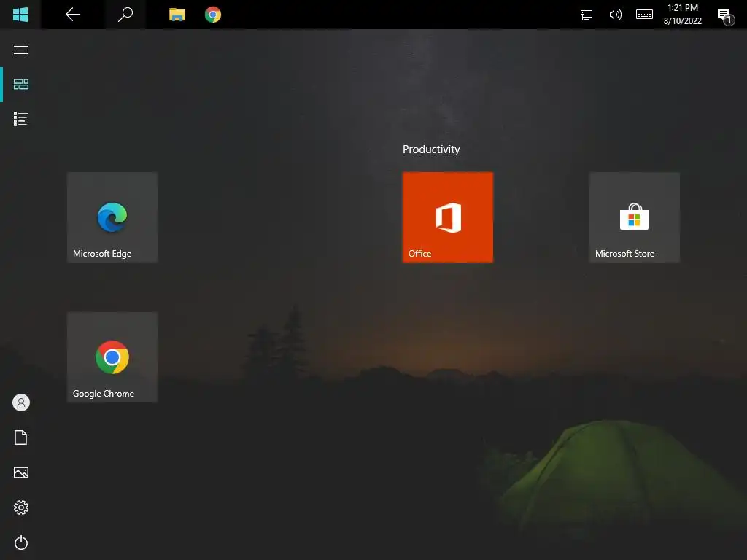Click the Productivity group heading

(431, 149)
